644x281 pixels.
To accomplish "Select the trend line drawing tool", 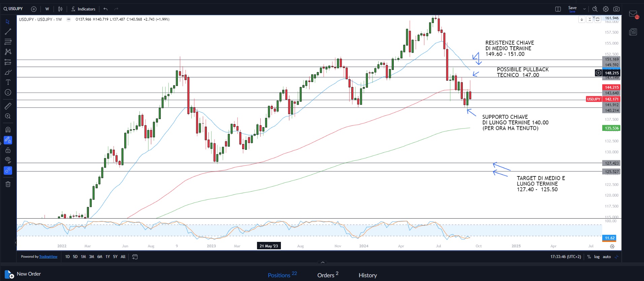I will [x=8, y=32].
